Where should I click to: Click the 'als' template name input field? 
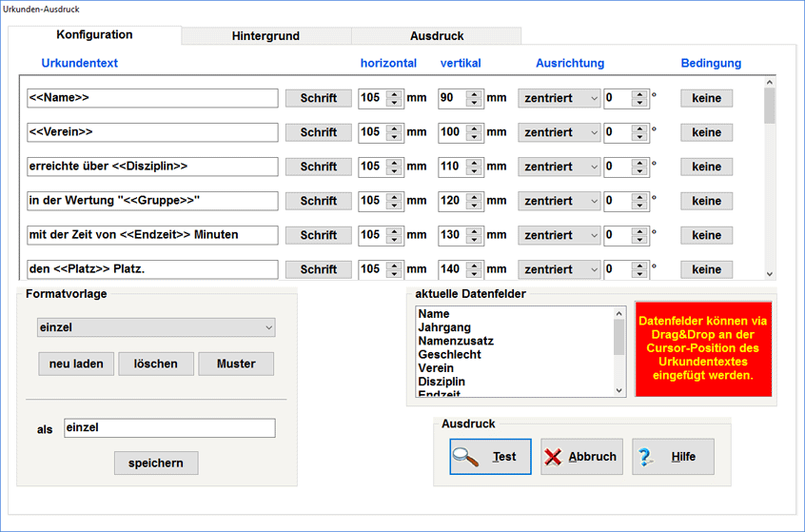coord(169,428)
